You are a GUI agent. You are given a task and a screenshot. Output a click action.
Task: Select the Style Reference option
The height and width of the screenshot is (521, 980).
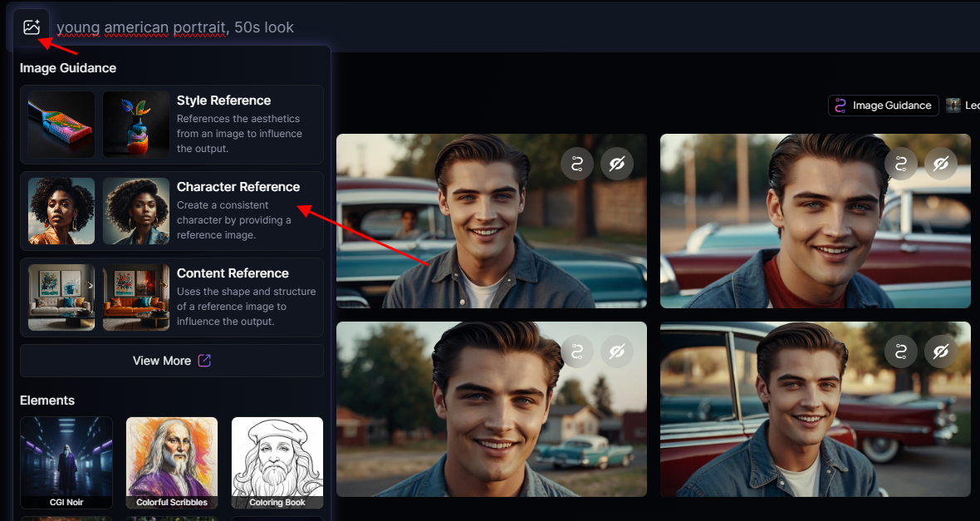[x=172, y=125]
